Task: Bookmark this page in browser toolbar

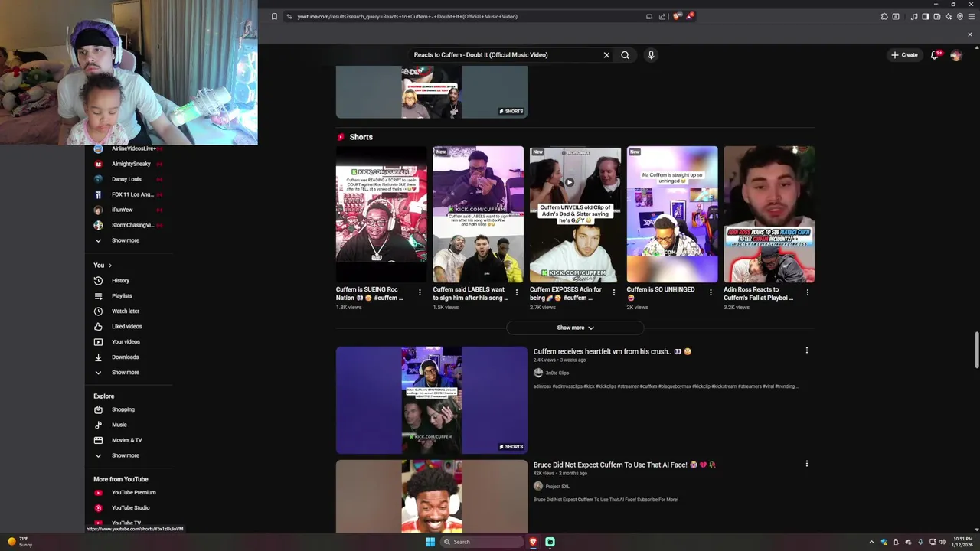Action: [x=274, y=16]
